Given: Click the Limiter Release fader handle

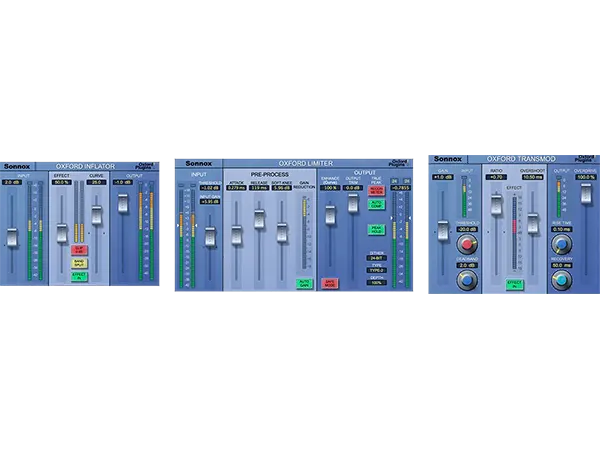Looking at the screenshot, I should 259,219.
